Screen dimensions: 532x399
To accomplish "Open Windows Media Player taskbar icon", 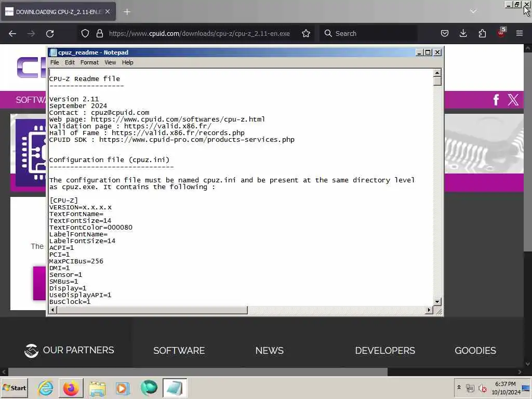I will pyautogui.click(x=123, y=388).
